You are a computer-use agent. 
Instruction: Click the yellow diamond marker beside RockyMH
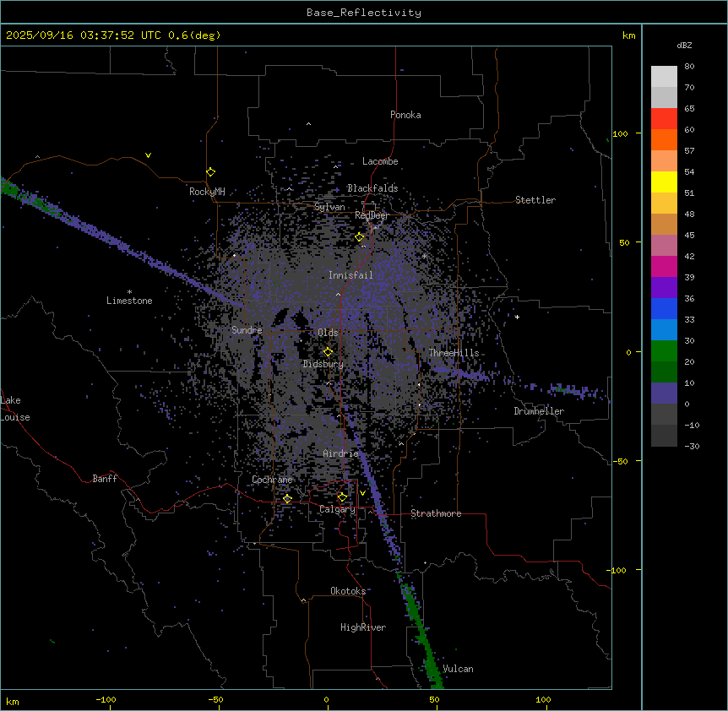pos(210,172)
